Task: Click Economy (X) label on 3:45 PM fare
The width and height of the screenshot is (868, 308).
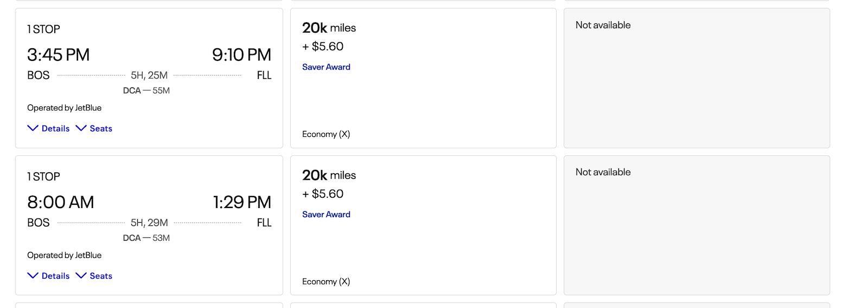Action: click(326, 134)
